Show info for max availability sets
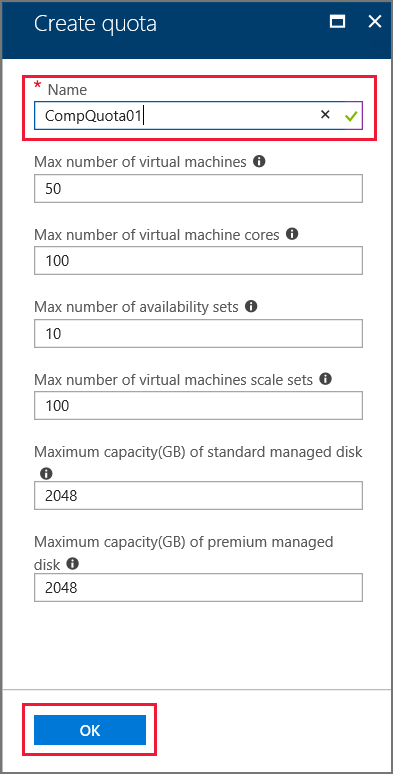The height and width of the screenshot is (774, 393). coord(251,307)
